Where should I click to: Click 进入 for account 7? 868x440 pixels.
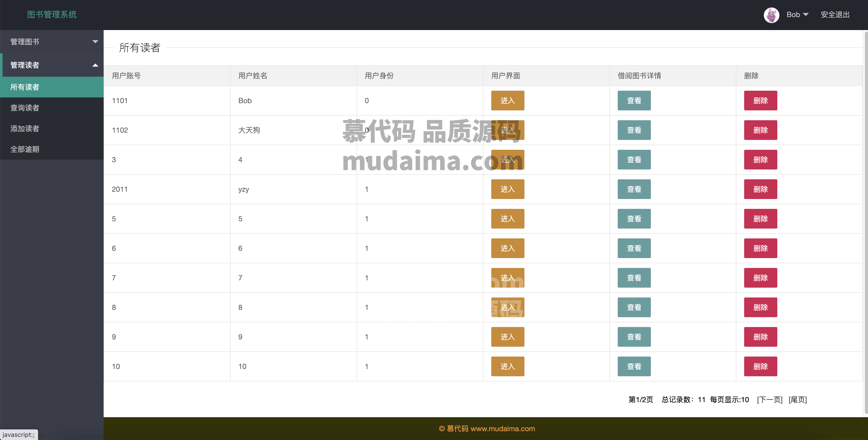(x=508, y=278)
